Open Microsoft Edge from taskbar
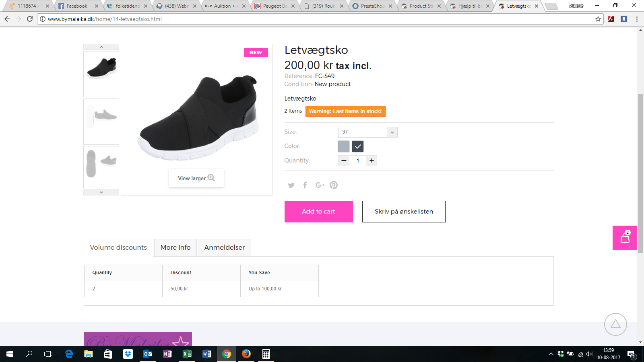The image size is (644, 362). point(69,354)
